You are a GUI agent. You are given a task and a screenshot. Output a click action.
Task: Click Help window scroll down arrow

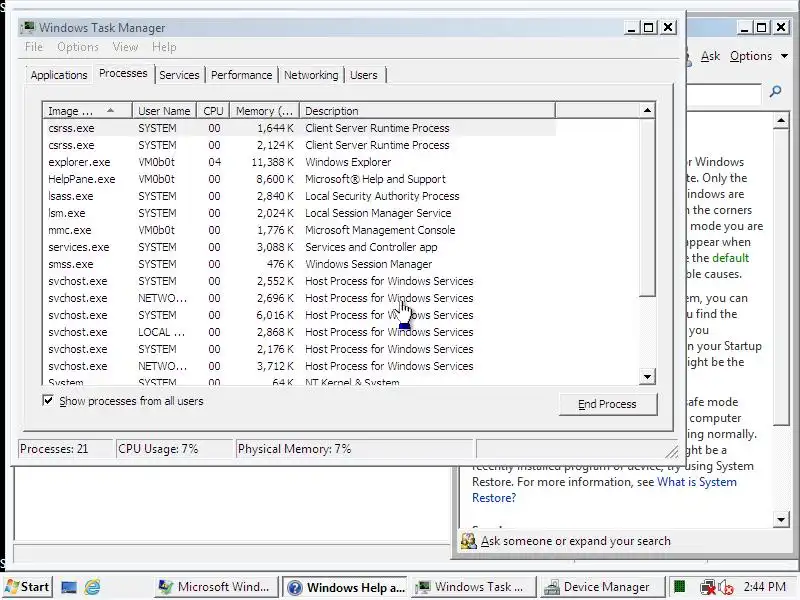click(x=781, y=520)
